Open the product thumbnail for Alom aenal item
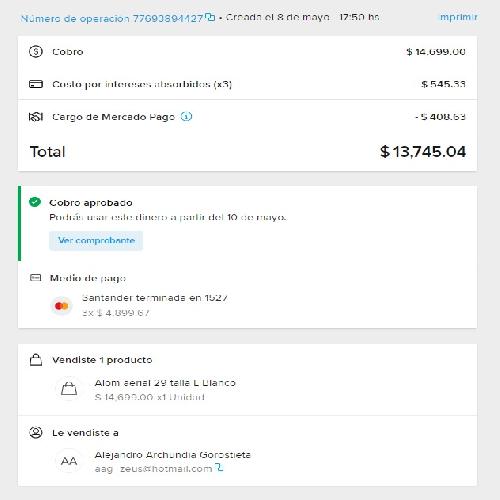The image size is (500, 500). click(x=69, y=389)
